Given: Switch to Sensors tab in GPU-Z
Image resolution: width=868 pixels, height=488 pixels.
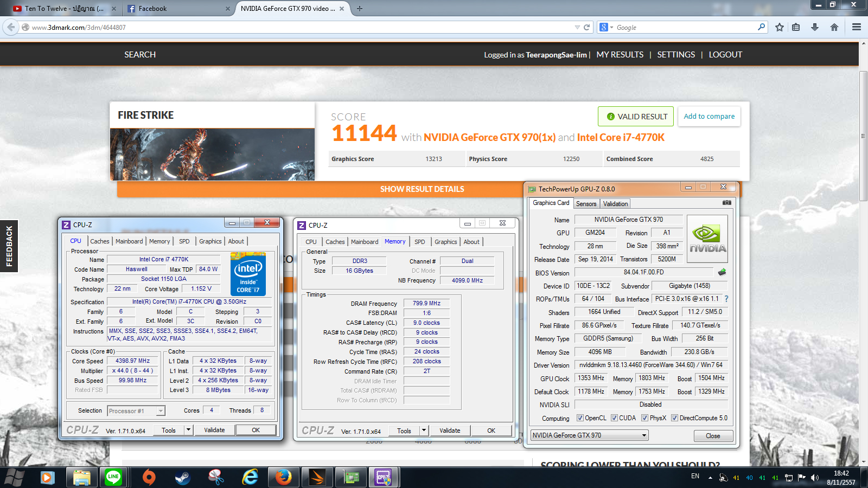Looking at the screenshot, I should click(586, 204).
